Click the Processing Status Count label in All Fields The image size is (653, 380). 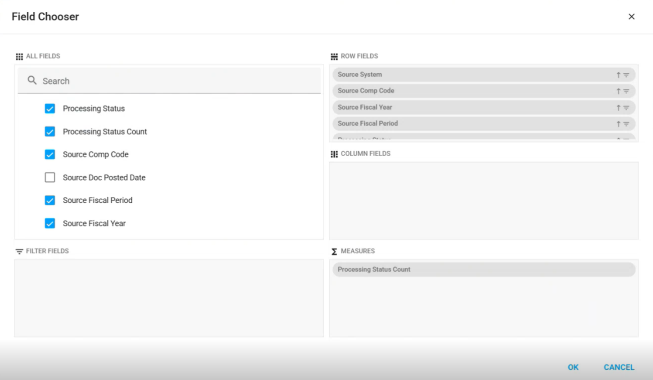tap(105, 132)
